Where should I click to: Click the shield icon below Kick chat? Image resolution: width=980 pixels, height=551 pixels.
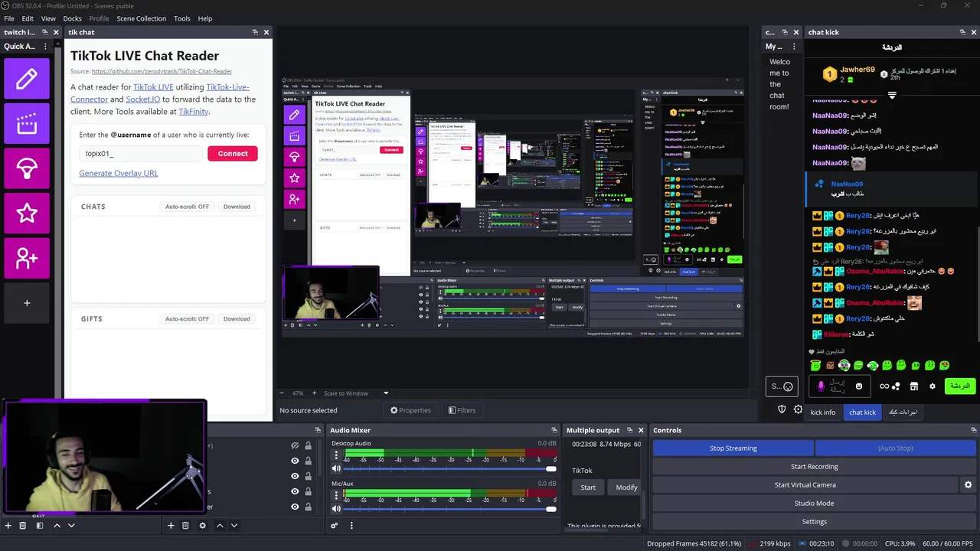[x=782, y=409]
